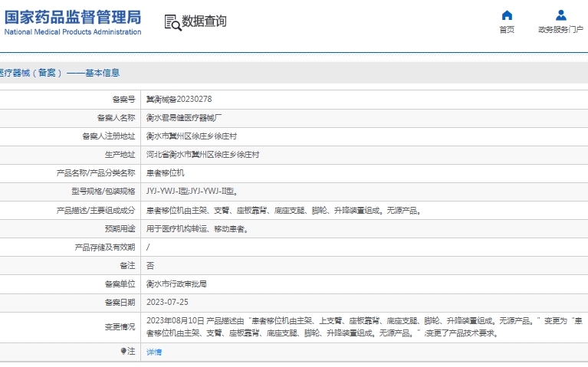Select the slash value in 产品存储及有效期 row
Image resolution: width=588 pixels, height=367 pixels.
pyautogui.click(x=148, y=247)
